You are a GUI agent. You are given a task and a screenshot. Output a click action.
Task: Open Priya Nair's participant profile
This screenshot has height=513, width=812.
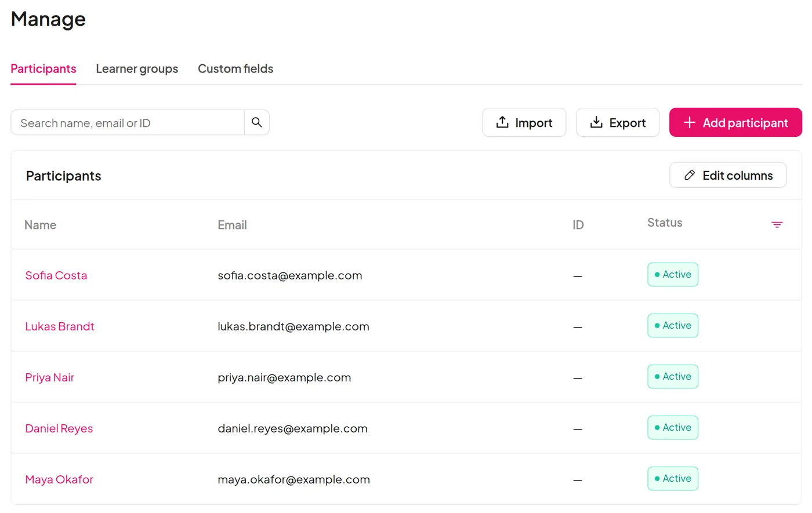tap(50, 377)
